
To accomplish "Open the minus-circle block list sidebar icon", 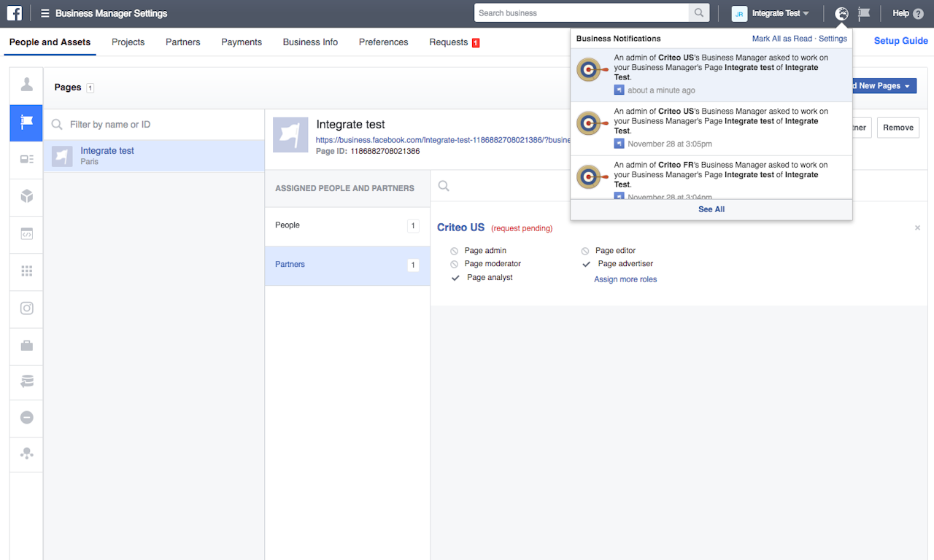I will 27,418.
